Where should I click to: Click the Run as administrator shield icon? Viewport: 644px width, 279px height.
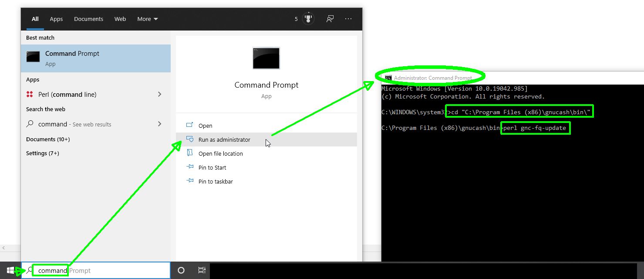coord(189,139)
